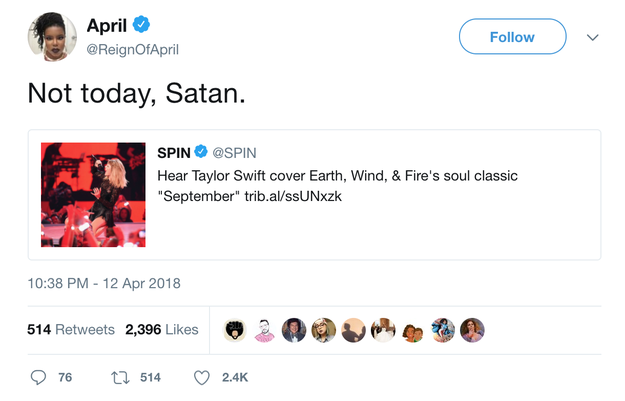Screen dimensions: 625x401
Task: Retweet using the retweet arrows icon
Action: (x=118, y=377)
